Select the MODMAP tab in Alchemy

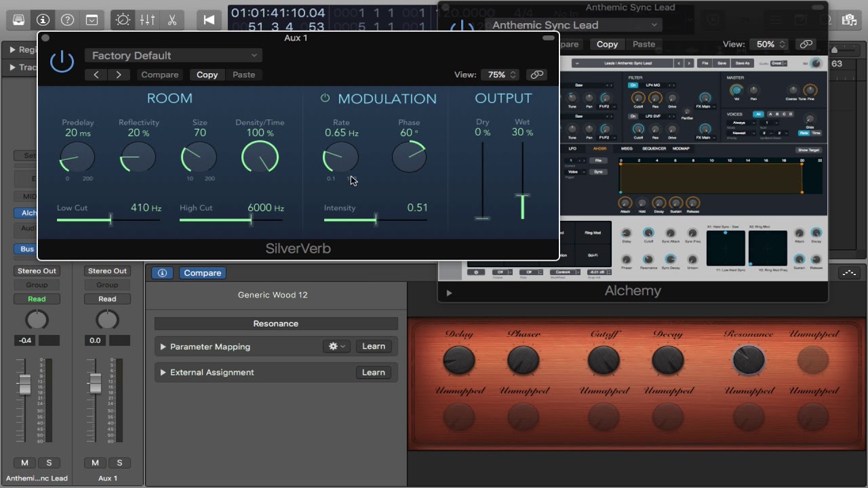681,148
